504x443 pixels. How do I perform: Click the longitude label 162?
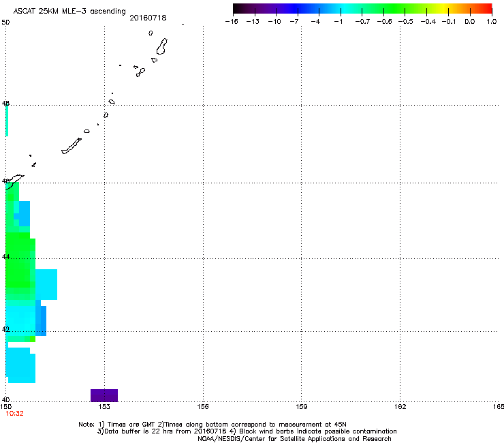click(x=400, y=407)
